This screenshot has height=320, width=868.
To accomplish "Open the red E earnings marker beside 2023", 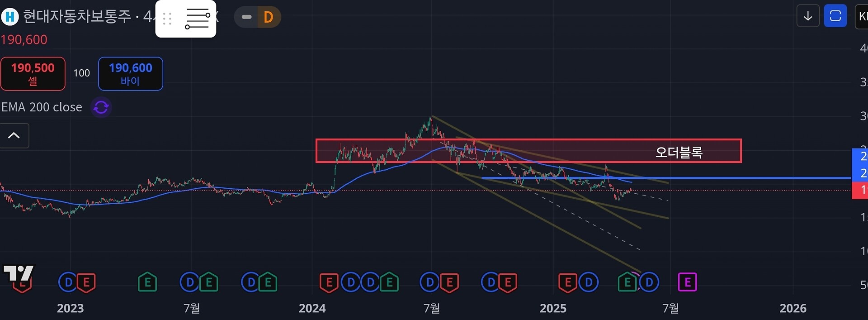I will point(86,282).
